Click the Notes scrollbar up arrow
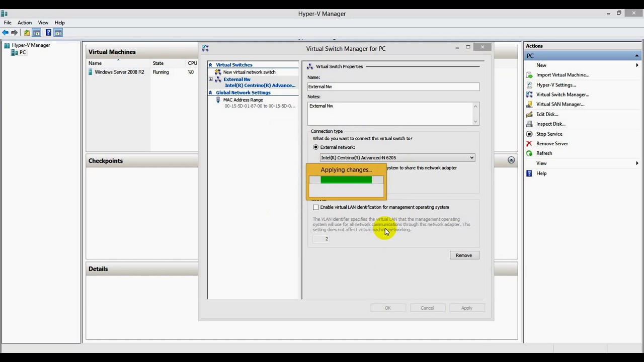Viewport: 644px width, 362px height. coord(475,106)
